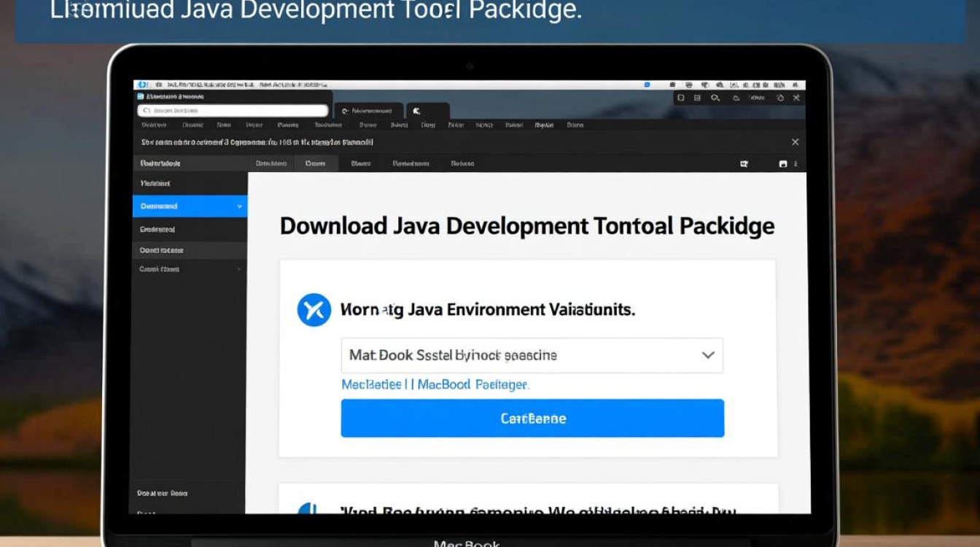Dismiss the notification bar with its X

coord(795,142)
